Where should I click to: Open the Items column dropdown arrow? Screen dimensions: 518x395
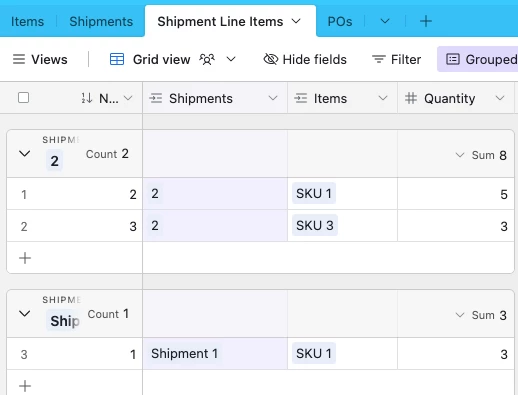383,98
